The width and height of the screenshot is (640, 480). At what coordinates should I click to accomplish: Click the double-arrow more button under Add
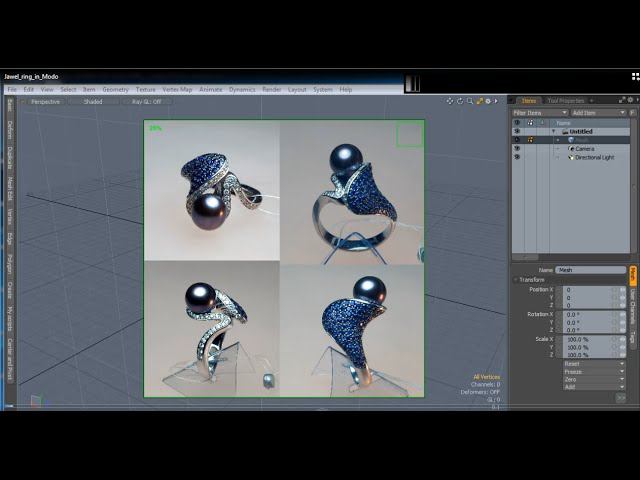point(621,398)
